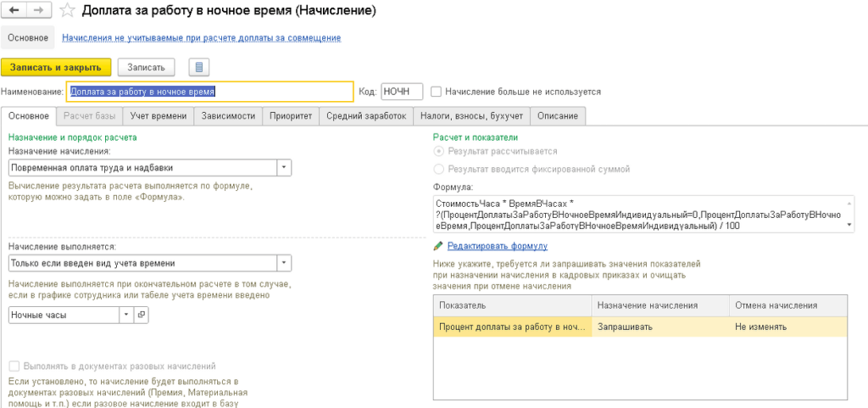
Task: Open the Средний заработок tab
Action: pyautogui.click(x=367, y=116)
